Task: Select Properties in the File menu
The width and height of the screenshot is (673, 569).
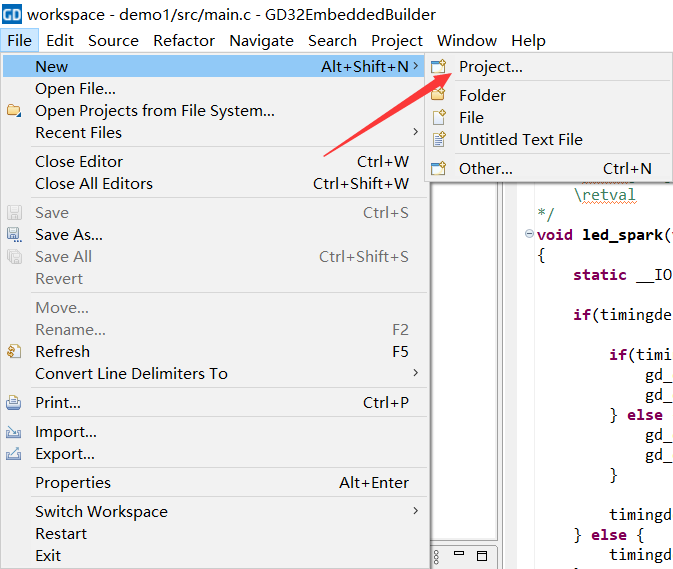Action: pyautogui.click(x=73, y=483)
